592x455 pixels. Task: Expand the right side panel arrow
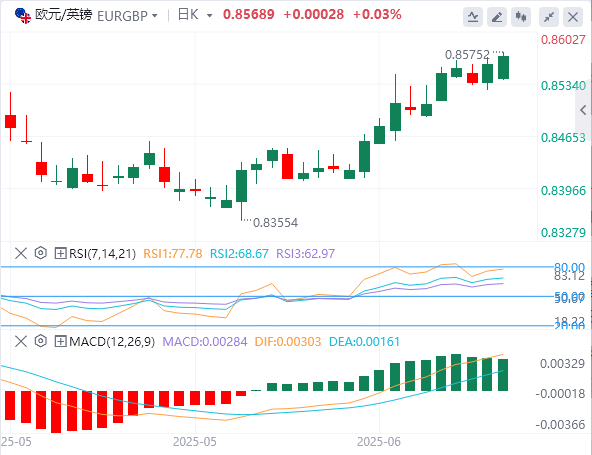(x=583, y=110)
